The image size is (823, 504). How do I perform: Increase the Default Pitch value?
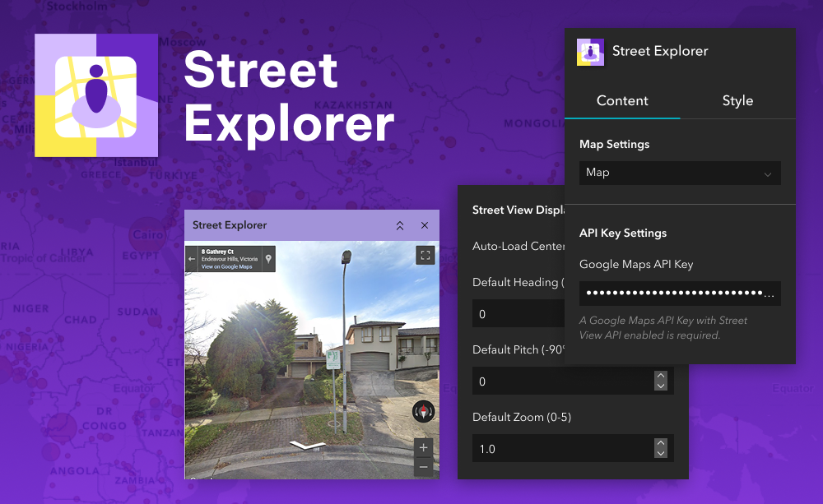click(x=660, y=377)
